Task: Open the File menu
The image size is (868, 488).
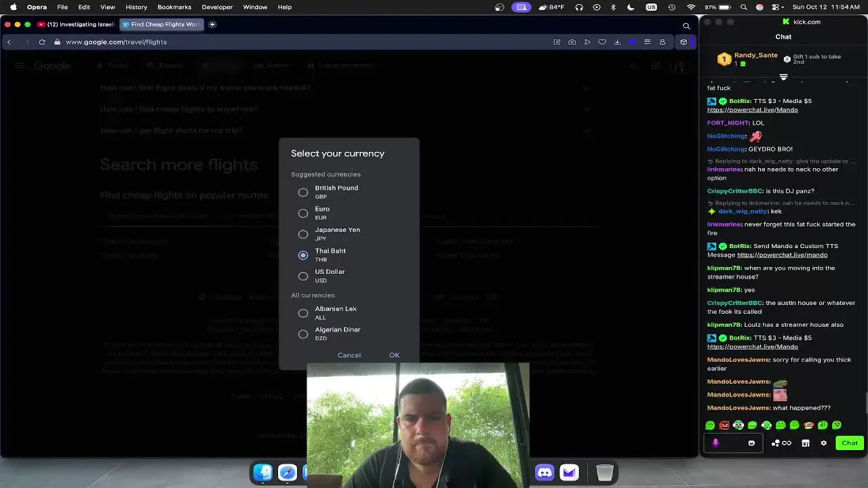Action: [62, 7]
